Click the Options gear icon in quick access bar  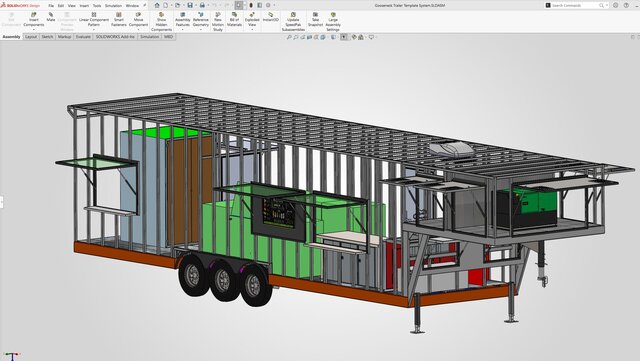268,5
